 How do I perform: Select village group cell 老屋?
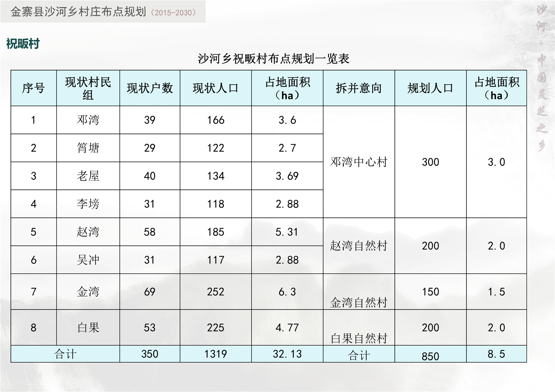coord(88,176)
